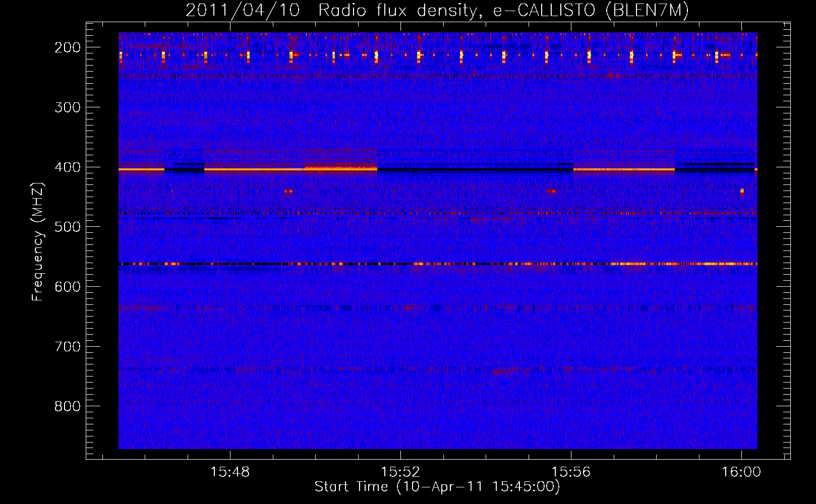The height and width of the screenshot is (504, 816).
Task: Select the '500' frequency axis label
Action: pyautogui.click(x=68, y=227)
